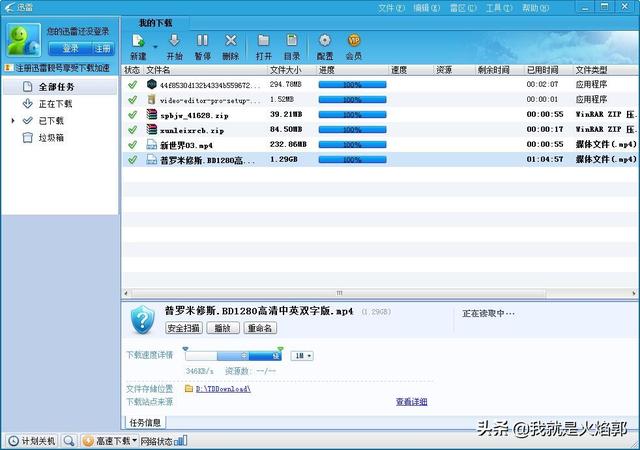Select the video-editor-pro-setup file row
640x450 pixels.
click(380, 100)
